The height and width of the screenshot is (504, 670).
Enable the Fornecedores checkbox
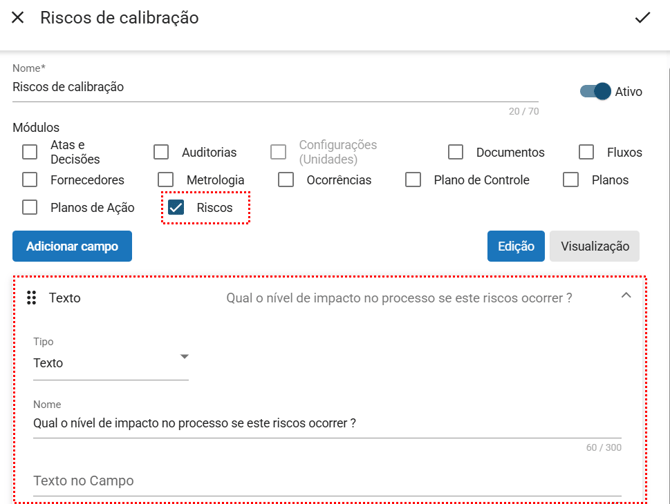tap(30, 180)
